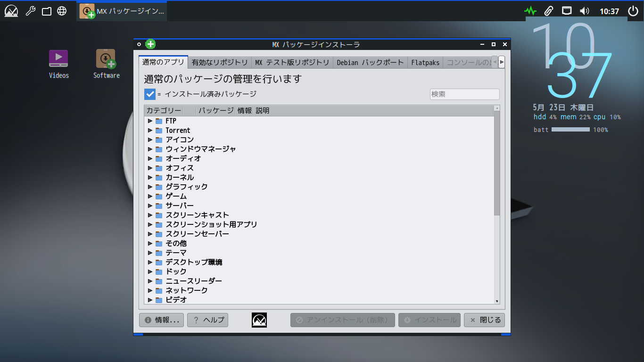Image resolution: width=644 pixels, height=362 pixels.
Task: Open help with the ヘルプ button
Action: (x=208, y=320)
